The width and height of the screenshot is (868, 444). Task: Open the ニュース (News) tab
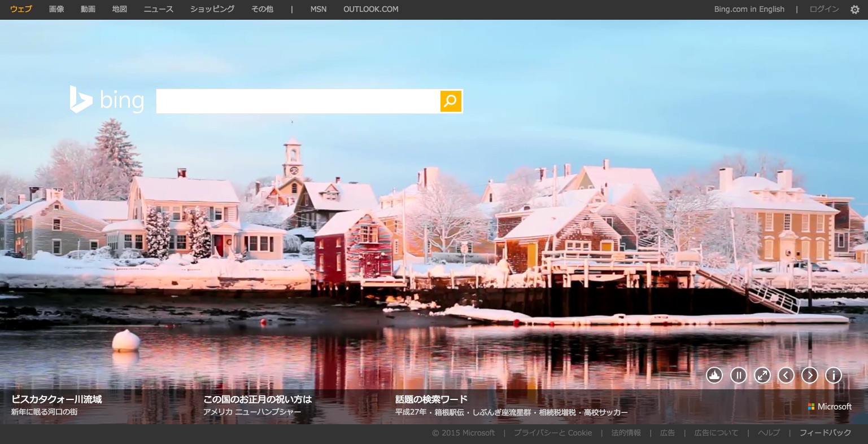pos(159,9)
